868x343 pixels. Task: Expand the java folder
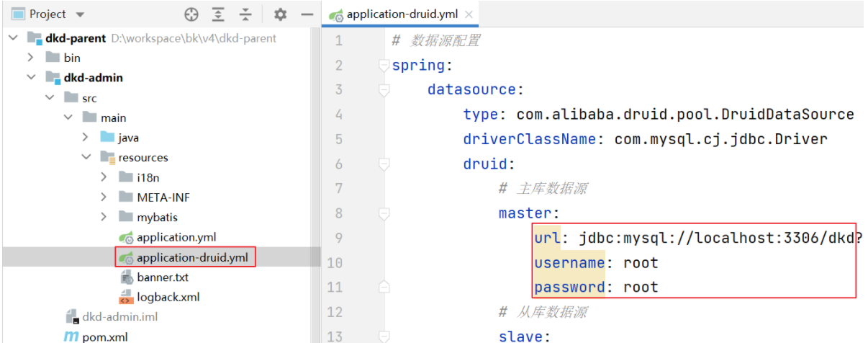[86, 138]
